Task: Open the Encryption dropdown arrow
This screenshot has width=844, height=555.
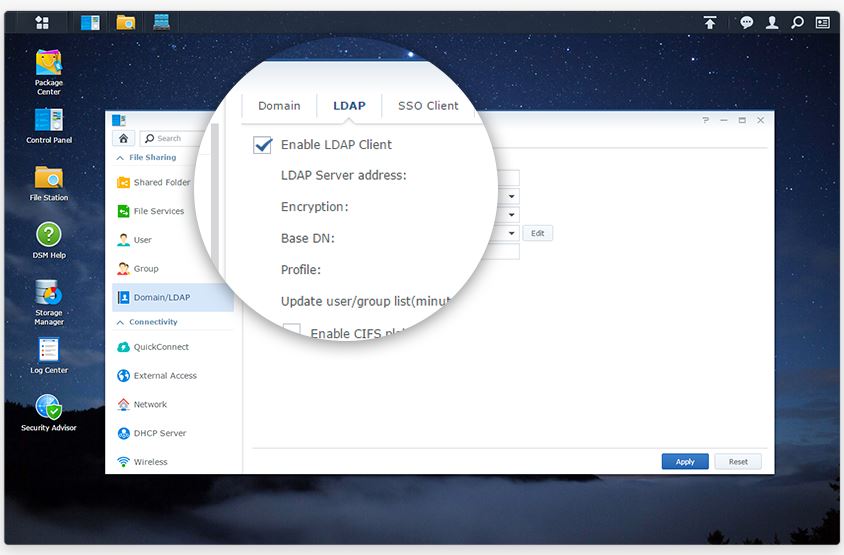Action: point(511,196)
